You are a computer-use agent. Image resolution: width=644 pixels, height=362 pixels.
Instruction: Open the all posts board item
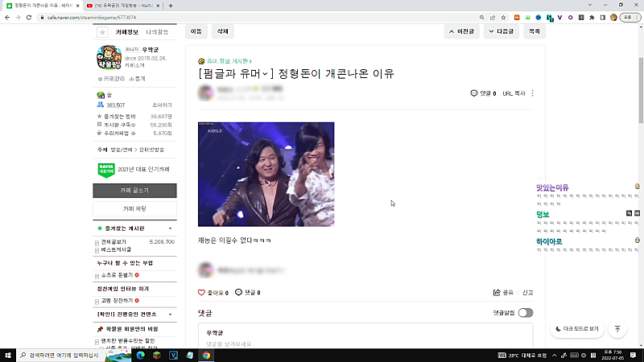point(114,242)
